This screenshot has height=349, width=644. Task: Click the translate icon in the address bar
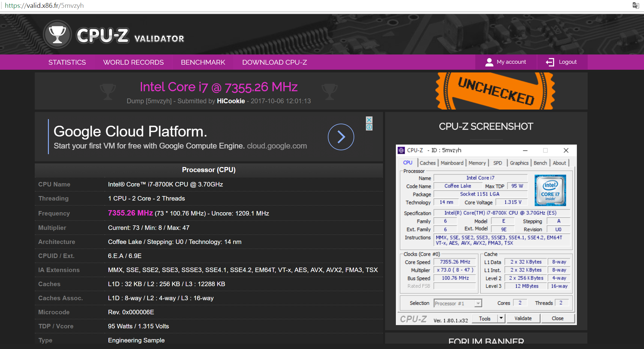[x=636, y=5]
